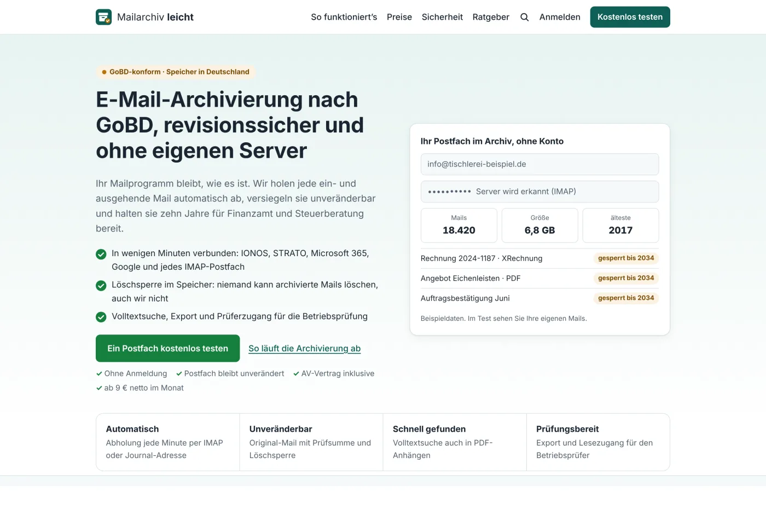The image size is (766, 532).
Task: Open the search magnifier icon
Action: click(524, 17)
